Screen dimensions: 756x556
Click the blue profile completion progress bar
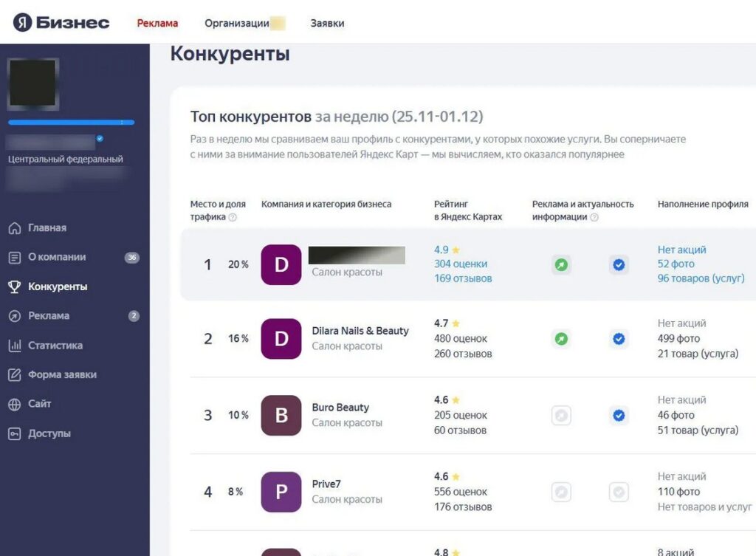coord(71,123)
